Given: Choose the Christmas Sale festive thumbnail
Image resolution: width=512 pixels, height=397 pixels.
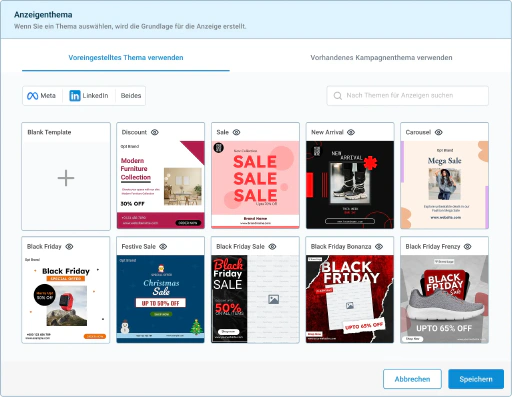Looking at the screenshot, I should (160, 299).
